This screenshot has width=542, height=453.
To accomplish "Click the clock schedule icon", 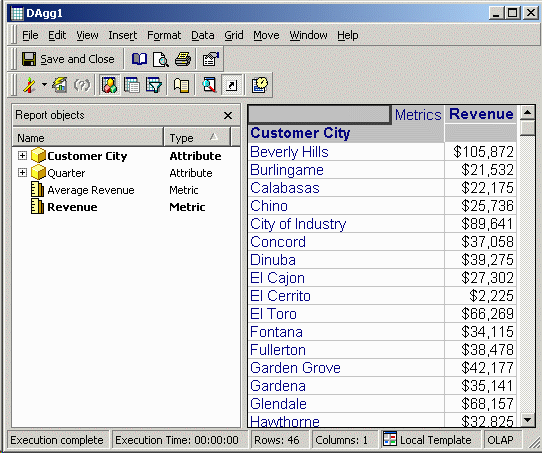I will [260, 85].
